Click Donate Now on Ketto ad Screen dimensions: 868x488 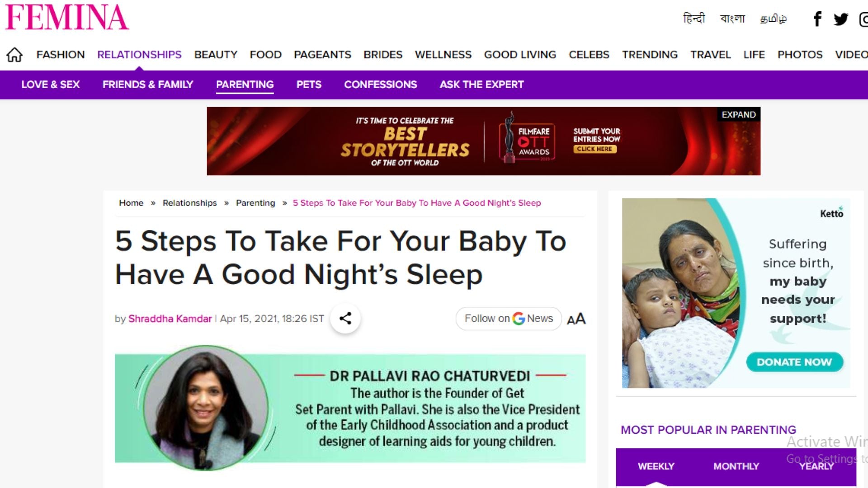794,362
